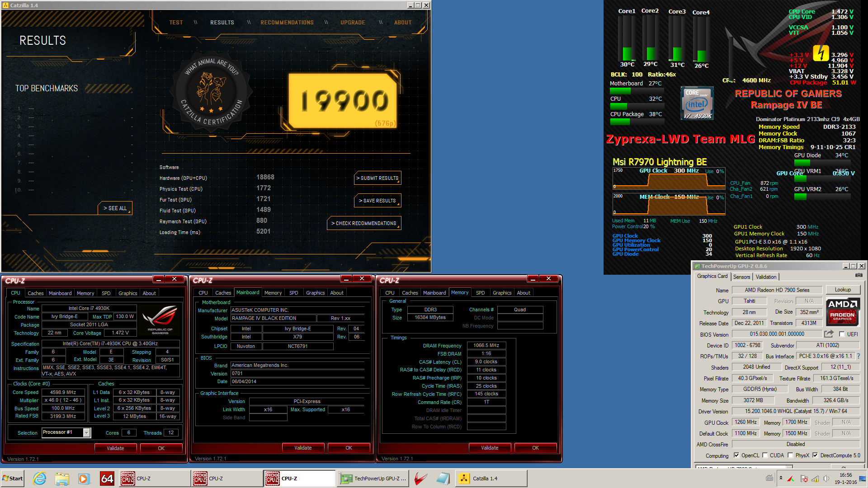The image size is (868, 488).
Task: Click the DRAM Frequency 1066.5 MHz field
Action: (x=486, y=345)
